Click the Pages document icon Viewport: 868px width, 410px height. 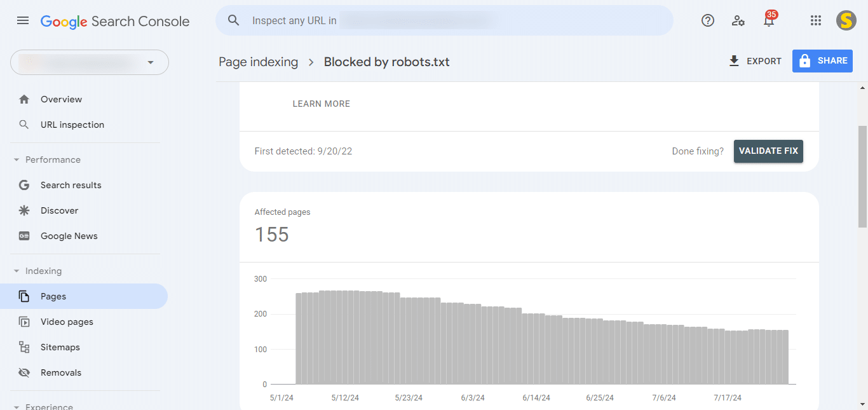pos(24,296)
